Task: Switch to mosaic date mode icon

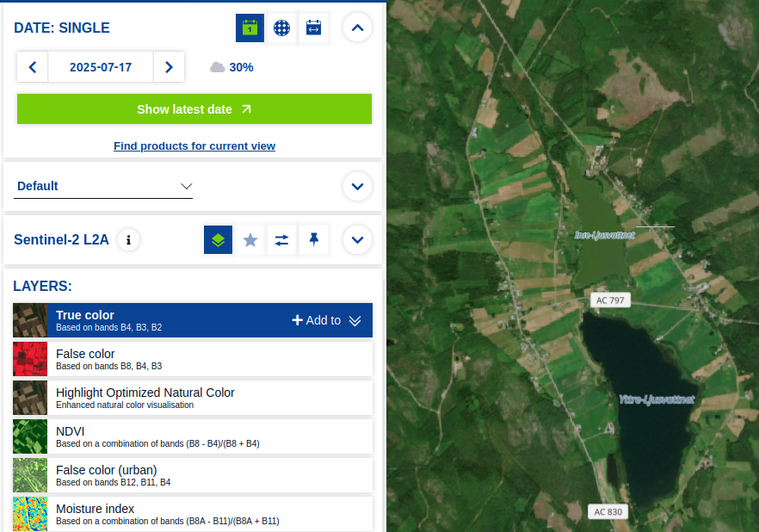Action: (281, 28)
